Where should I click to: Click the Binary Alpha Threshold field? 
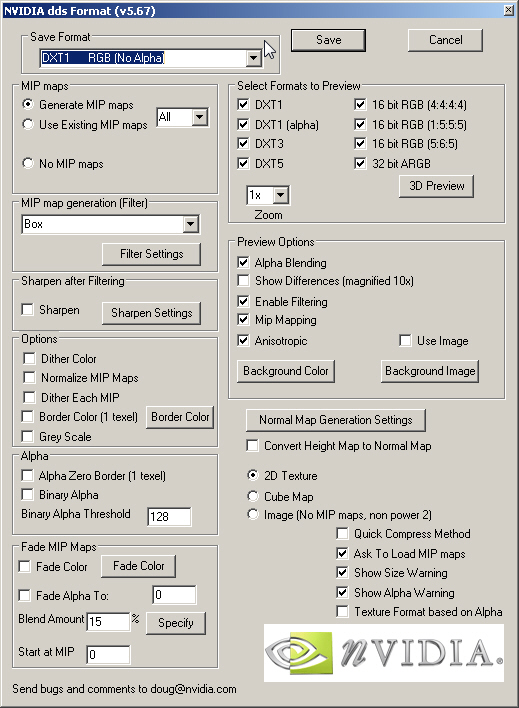coord(169,517)
